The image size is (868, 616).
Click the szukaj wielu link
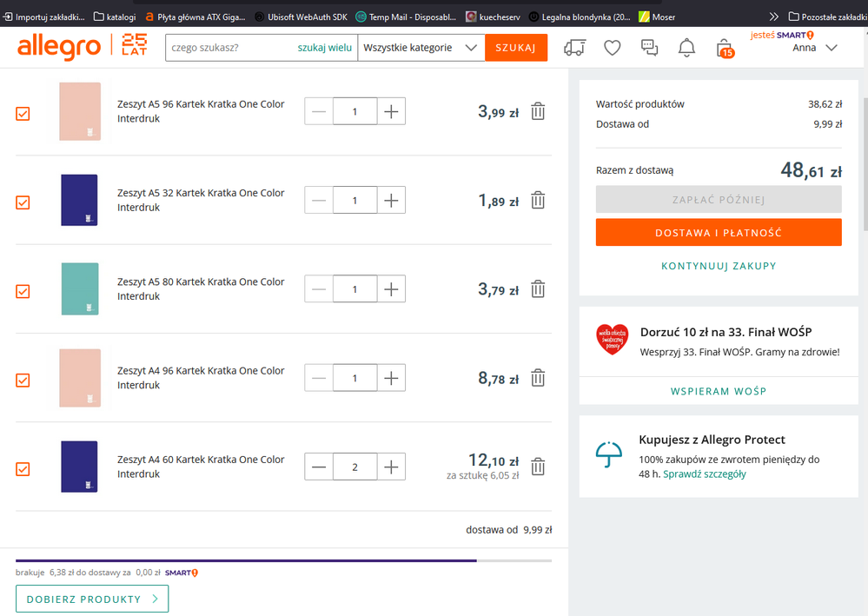[324, 48]
